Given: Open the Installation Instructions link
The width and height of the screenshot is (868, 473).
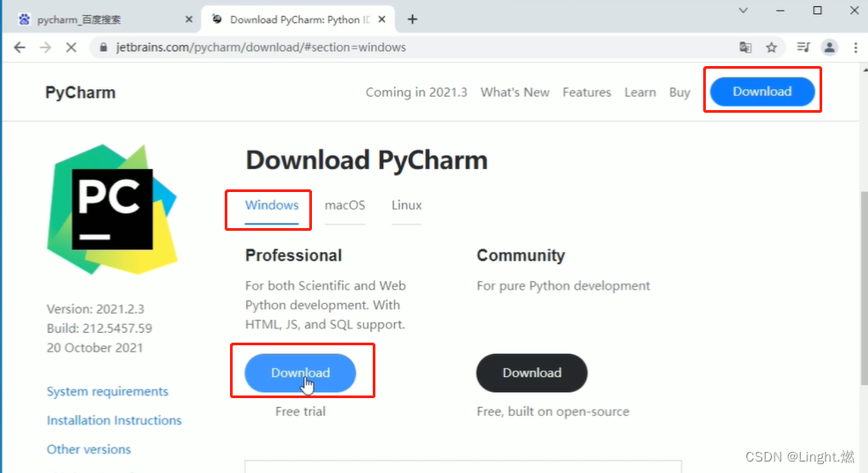Looking at the screenshot, I should coord(114,420).
